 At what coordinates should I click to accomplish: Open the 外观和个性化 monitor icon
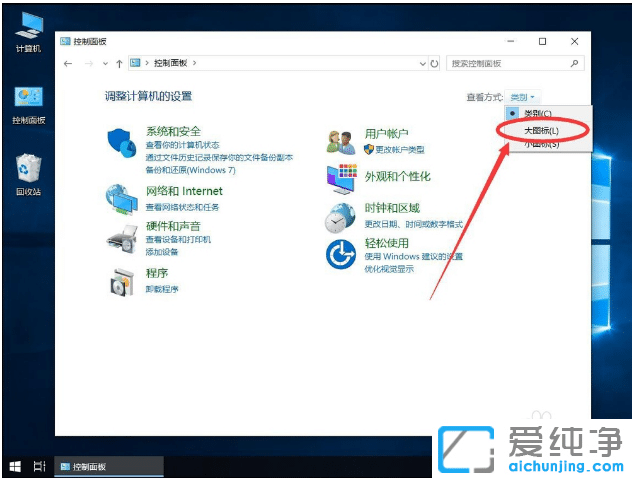click(342, 179)
